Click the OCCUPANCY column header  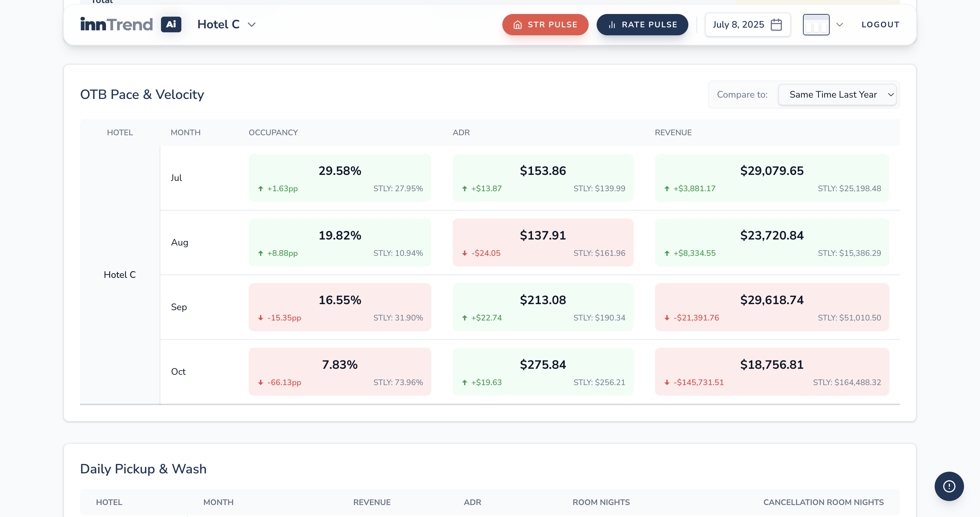[273, 133]
